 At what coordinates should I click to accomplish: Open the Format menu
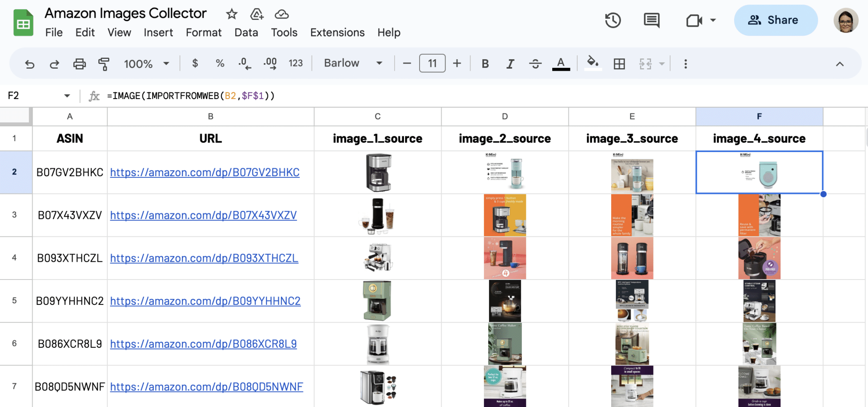coord(203,32)
